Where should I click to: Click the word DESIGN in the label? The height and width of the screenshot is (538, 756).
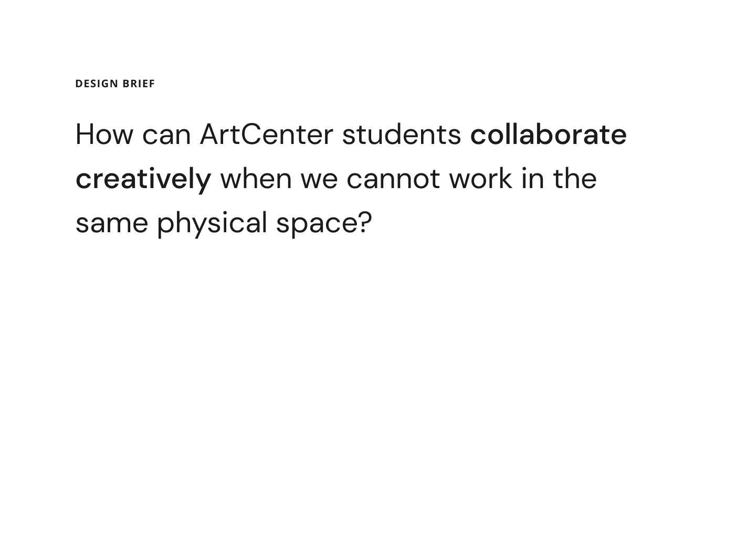click(97, 84)
